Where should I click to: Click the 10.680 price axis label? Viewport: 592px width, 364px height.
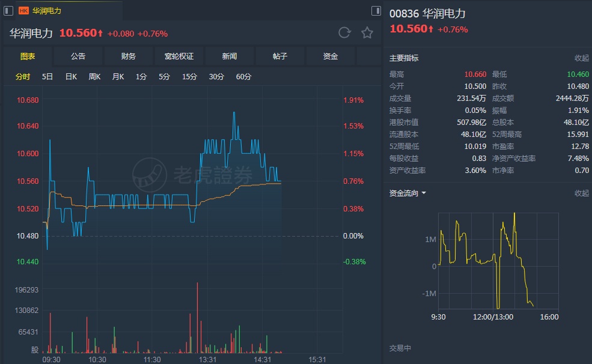coord(28,100)
